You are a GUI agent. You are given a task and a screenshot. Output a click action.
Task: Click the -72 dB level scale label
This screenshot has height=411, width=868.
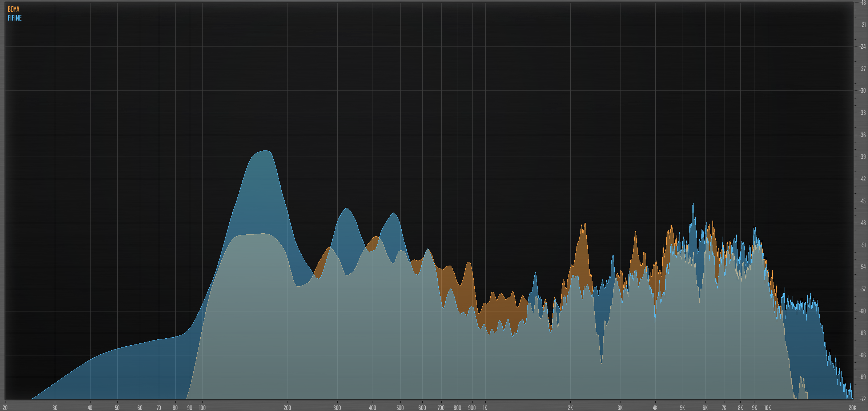pos(863,399)
